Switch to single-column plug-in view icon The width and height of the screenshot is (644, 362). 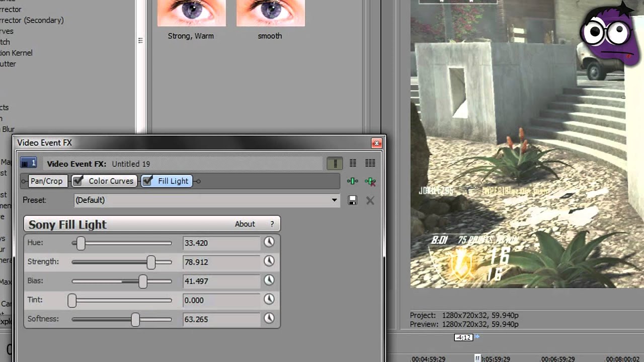[335, 163]
